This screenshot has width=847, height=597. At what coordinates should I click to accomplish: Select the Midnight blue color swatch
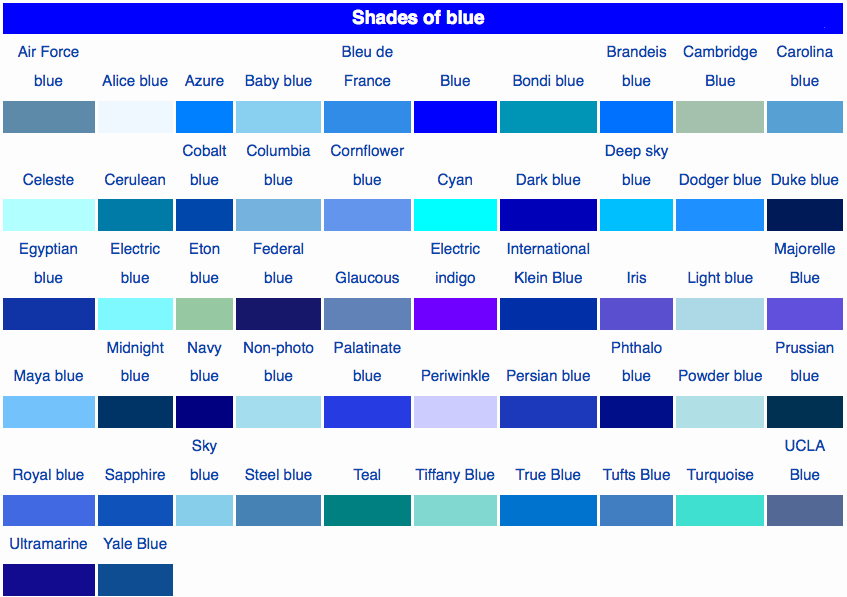(135, 412)
